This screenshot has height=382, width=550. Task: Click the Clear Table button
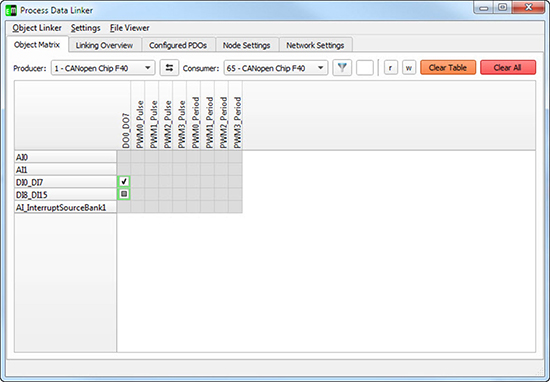(x=448, y=67)
